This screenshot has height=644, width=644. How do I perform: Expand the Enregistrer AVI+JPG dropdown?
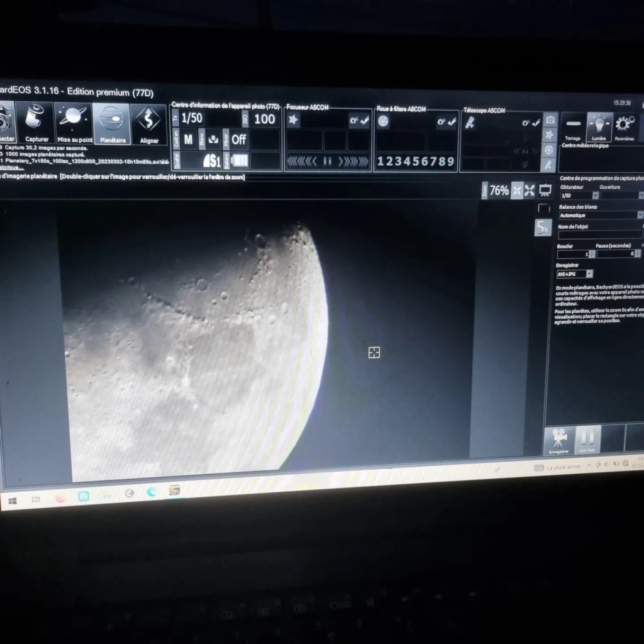pyautogui.click(x=589, y=274)
